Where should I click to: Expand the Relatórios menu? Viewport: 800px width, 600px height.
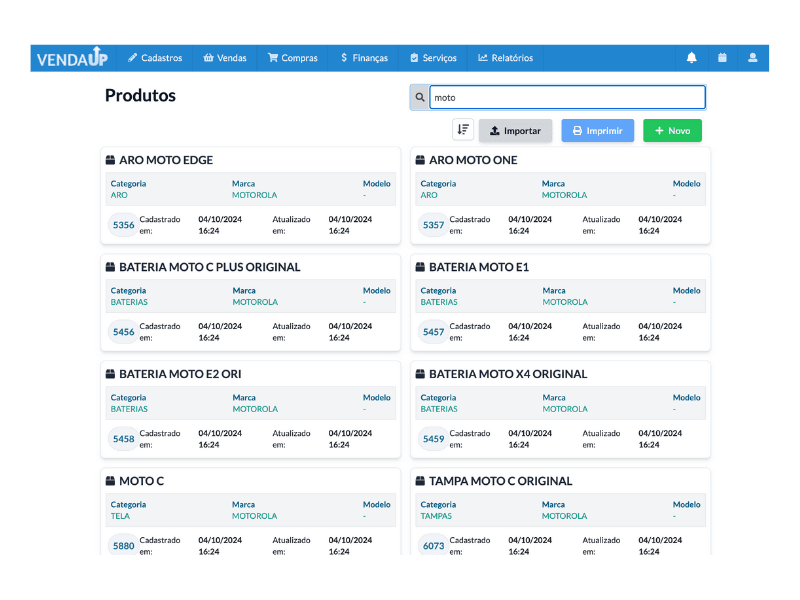click(x=505, y=58)
